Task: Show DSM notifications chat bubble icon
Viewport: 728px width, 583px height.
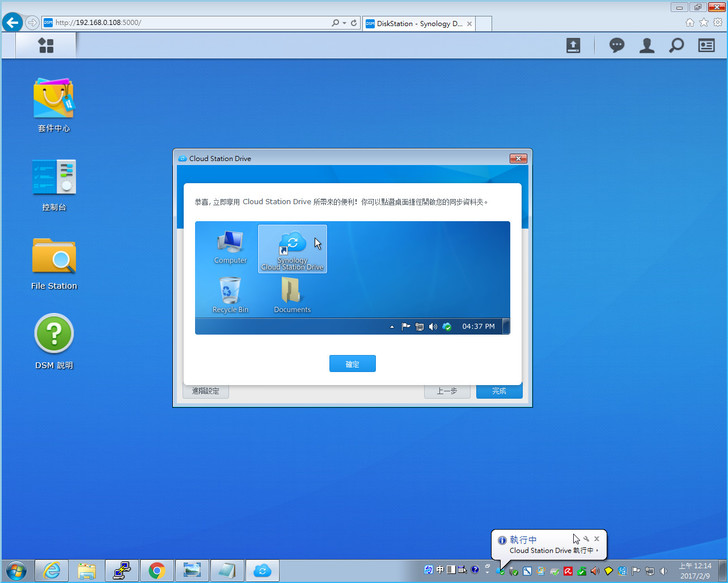Action: click(617, 45)
